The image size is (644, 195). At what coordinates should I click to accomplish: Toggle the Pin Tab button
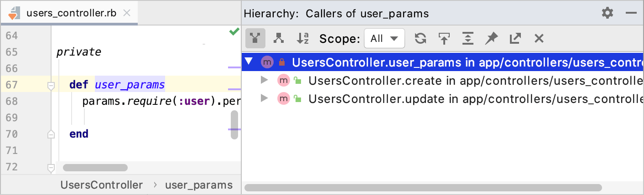[491, 39]
